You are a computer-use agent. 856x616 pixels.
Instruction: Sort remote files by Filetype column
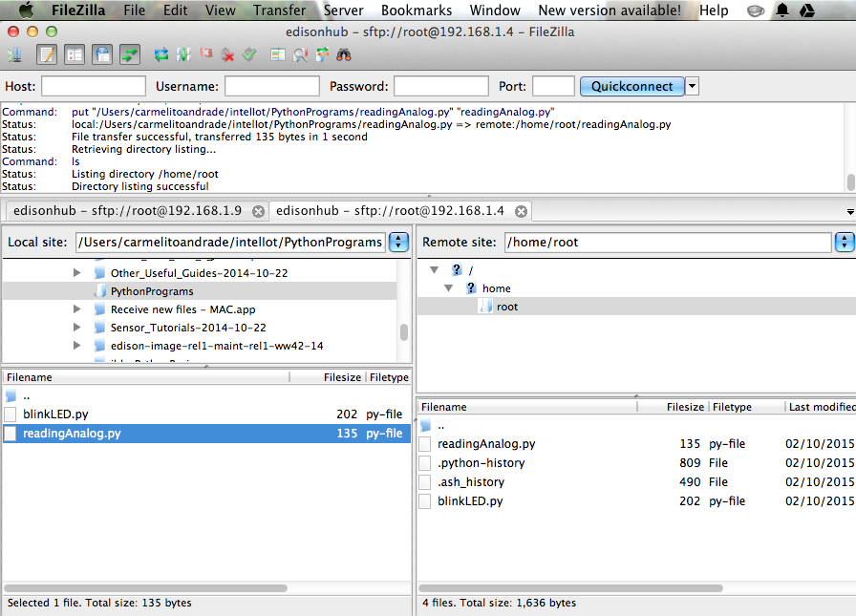(x=747, y=407)
